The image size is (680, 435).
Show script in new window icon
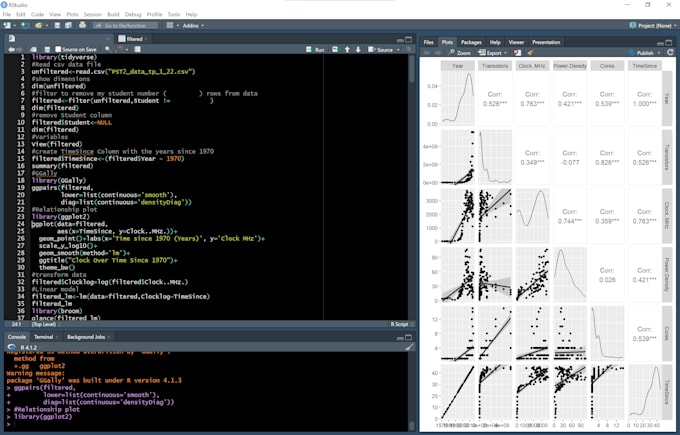pos(33,49)
